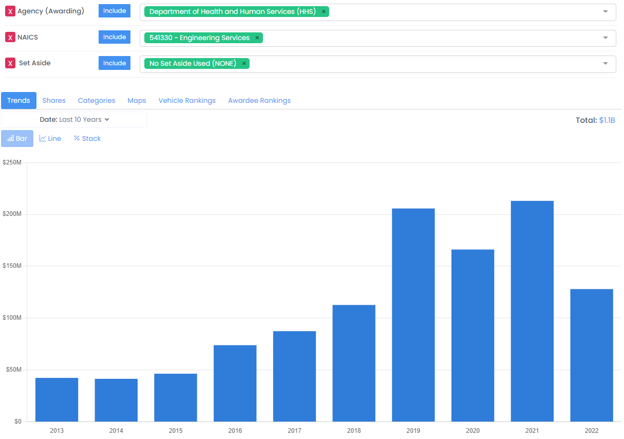Remove the No Set Aside Used tag
The image size is (624, 439).
click(244, 64)
